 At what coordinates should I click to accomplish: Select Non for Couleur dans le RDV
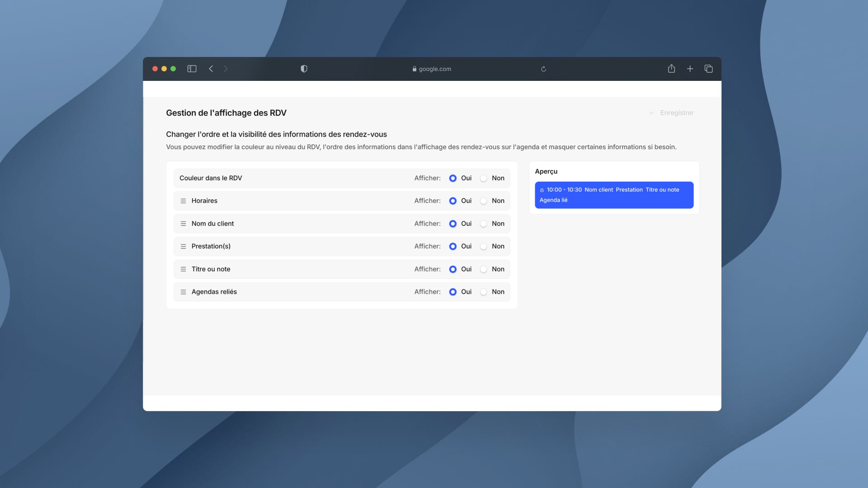point(484,178)
